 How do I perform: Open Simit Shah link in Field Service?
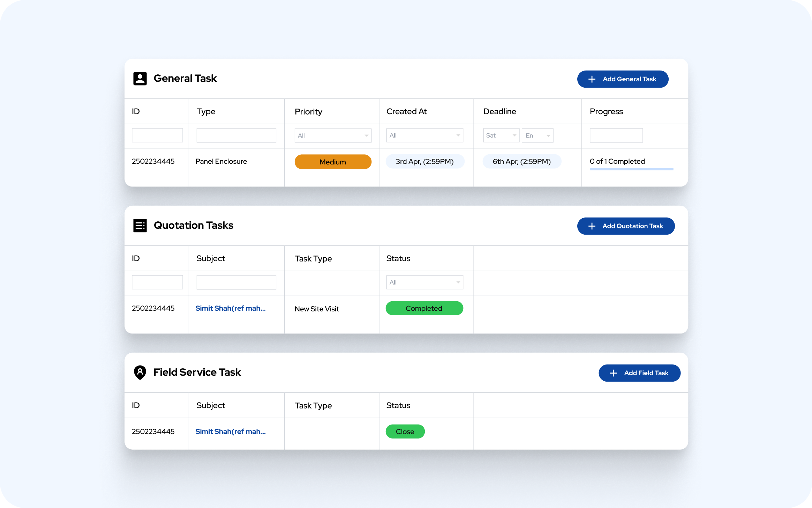(230, 432)
